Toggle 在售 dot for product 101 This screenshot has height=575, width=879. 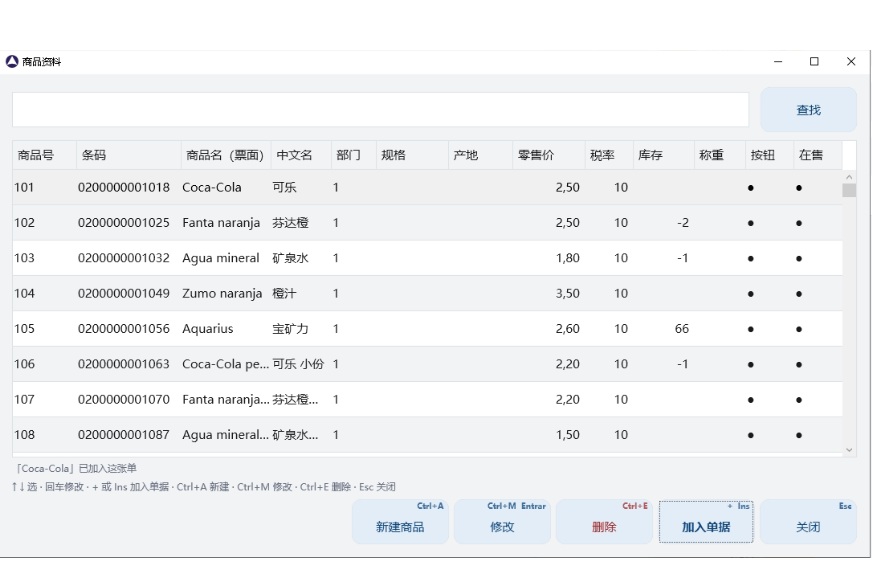click(x=799, y=188)
